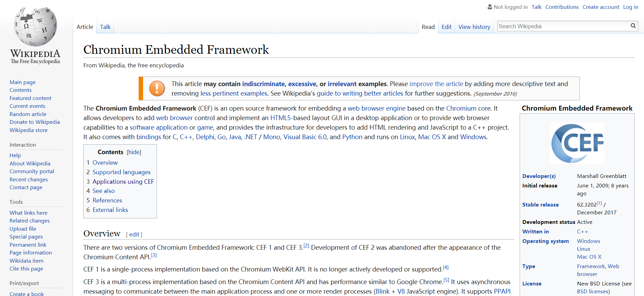Click Create a book link
This screenshot has width=644, height=296.
click(x=27, y=294)
